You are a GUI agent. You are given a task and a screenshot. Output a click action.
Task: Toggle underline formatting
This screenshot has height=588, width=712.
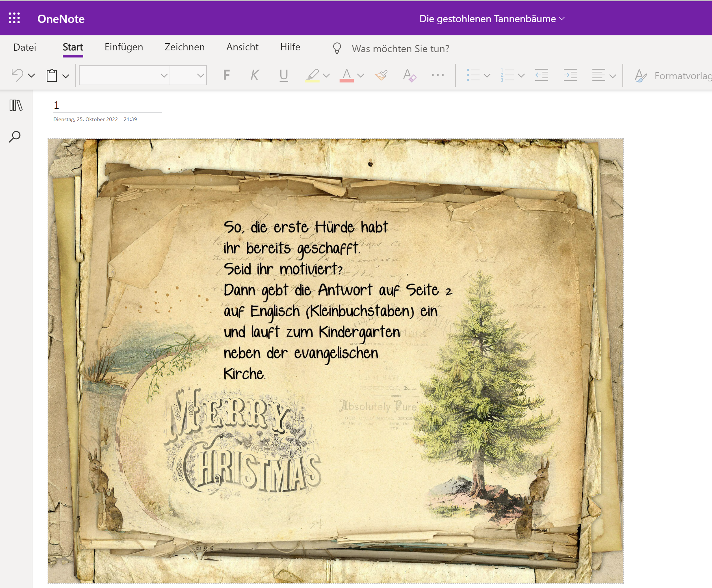pyautogui.click(x=284, y=75)
